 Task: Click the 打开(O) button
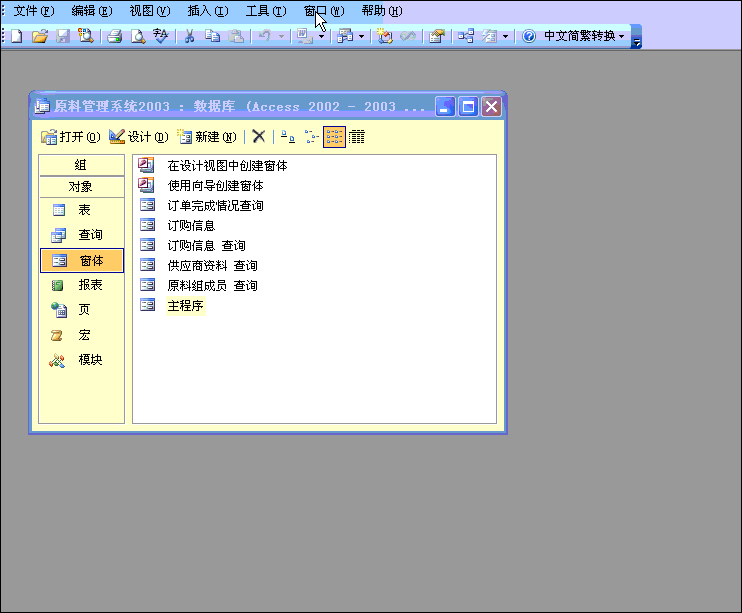click(71, 137)
